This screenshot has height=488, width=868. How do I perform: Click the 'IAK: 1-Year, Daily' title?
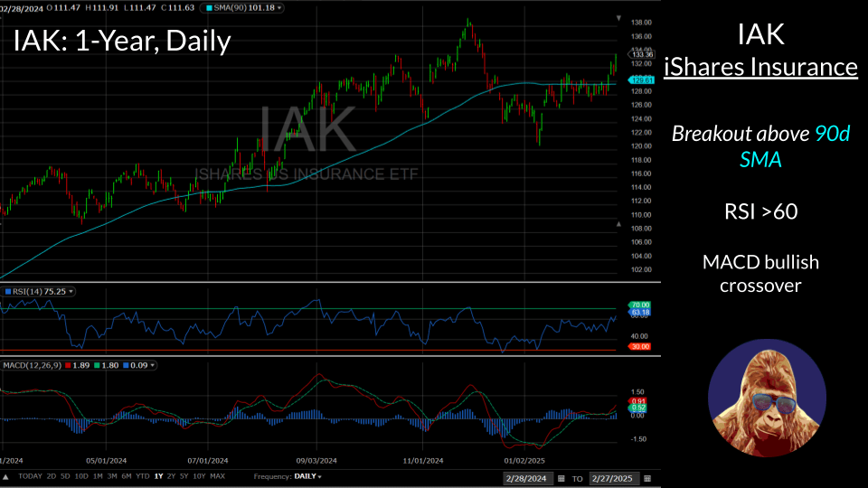pos(122,41)
